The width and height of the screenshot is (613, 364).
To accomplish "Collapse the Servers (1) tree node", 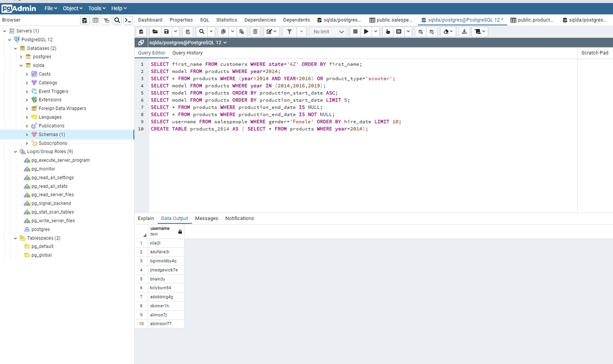I will click(5, 31).
